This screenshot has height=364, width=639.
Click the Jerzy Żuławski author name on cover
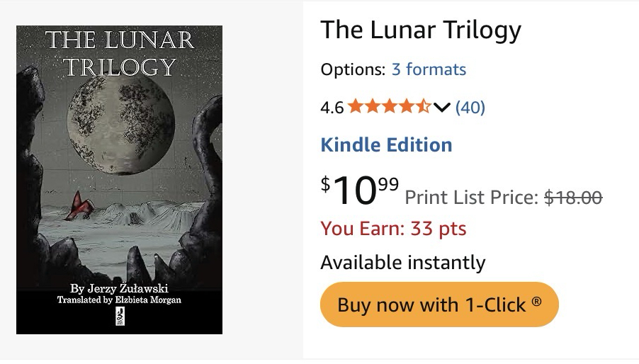pyautogui.click(x=119, y=288)
